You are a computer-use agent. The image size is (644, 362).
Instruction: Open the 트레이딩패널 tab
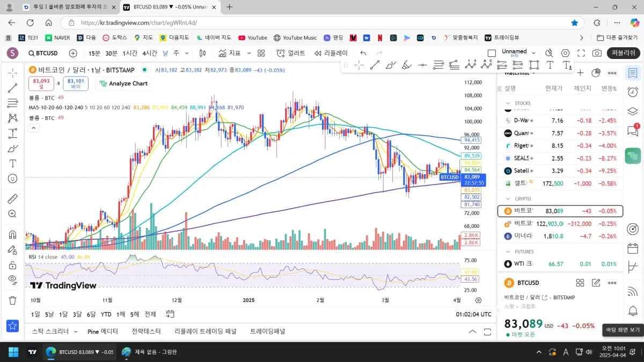point(267,331)
